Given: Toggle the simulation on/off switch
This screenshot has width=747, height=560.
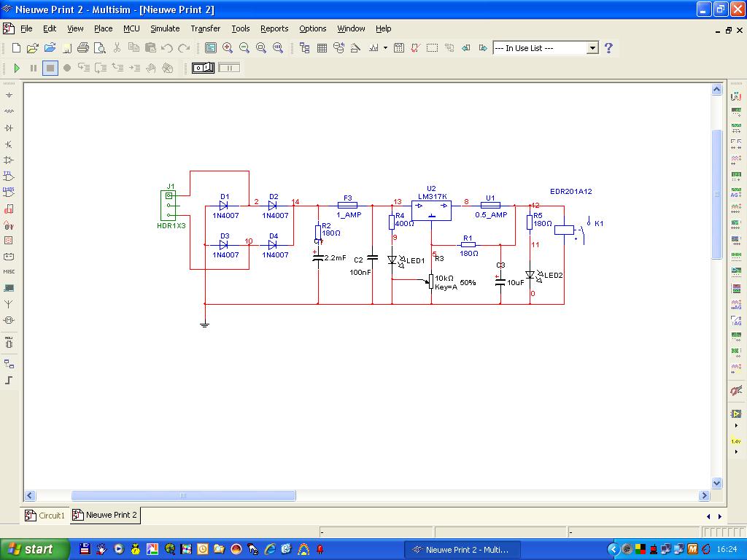Looking at the screenshot, I should [203, 68].
